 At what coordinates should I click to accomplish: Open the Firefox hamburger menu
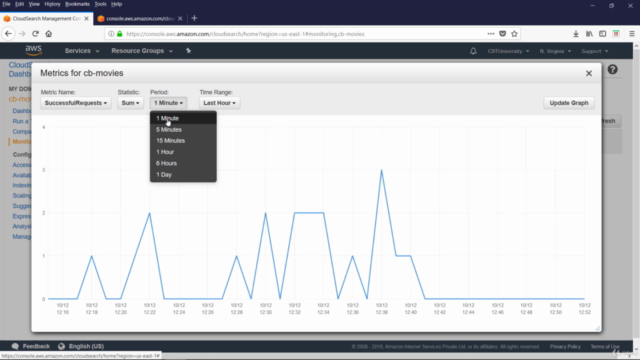[631, 34]
